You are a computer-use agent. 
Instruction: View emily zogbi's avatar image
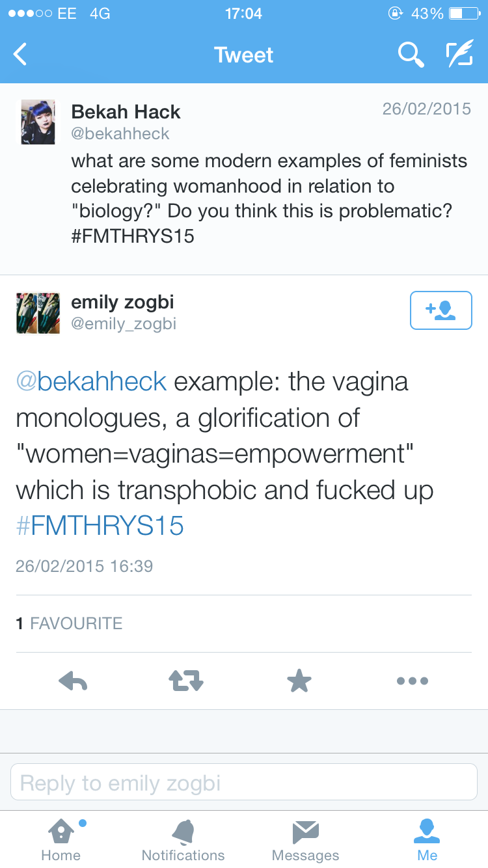click(38, 313)
